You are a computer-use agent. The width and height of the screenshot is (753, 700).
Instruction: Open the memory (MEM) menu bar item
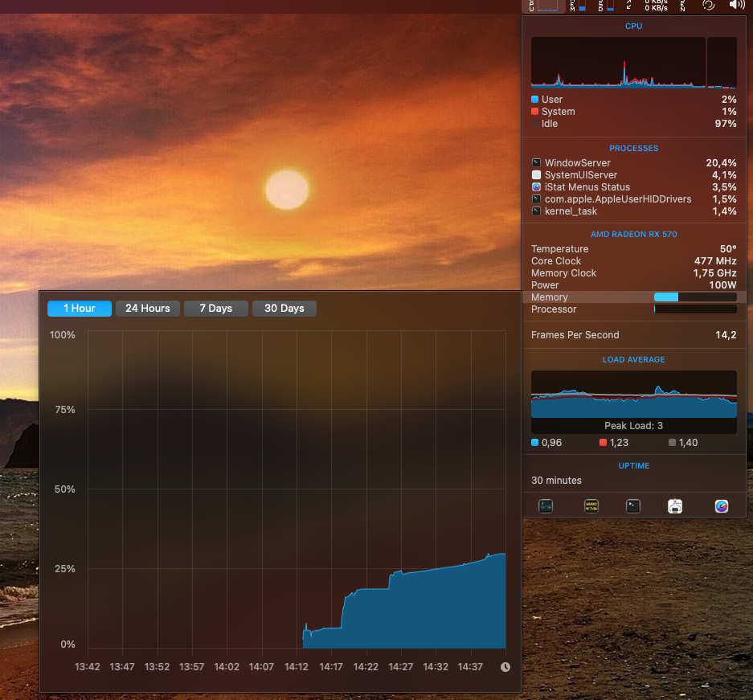click(578, 6)
